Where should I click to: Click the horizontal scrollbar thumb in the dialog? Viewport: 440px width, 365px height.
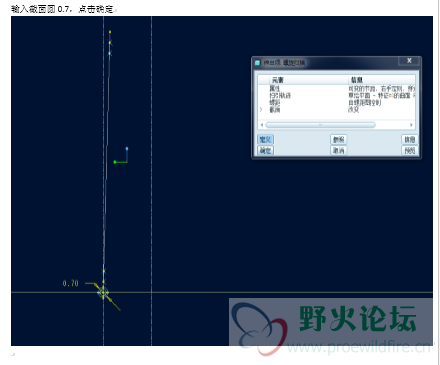[320, 125]
